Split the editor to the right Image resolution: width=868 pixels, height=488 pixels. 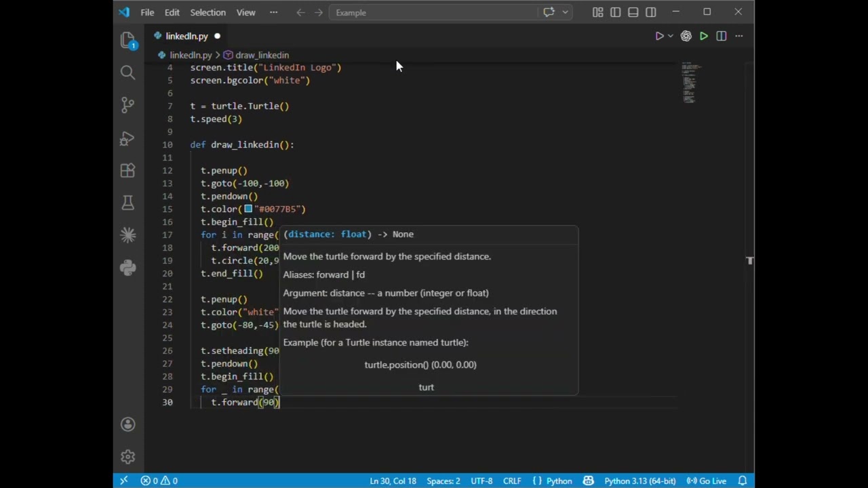coord(722,36)
